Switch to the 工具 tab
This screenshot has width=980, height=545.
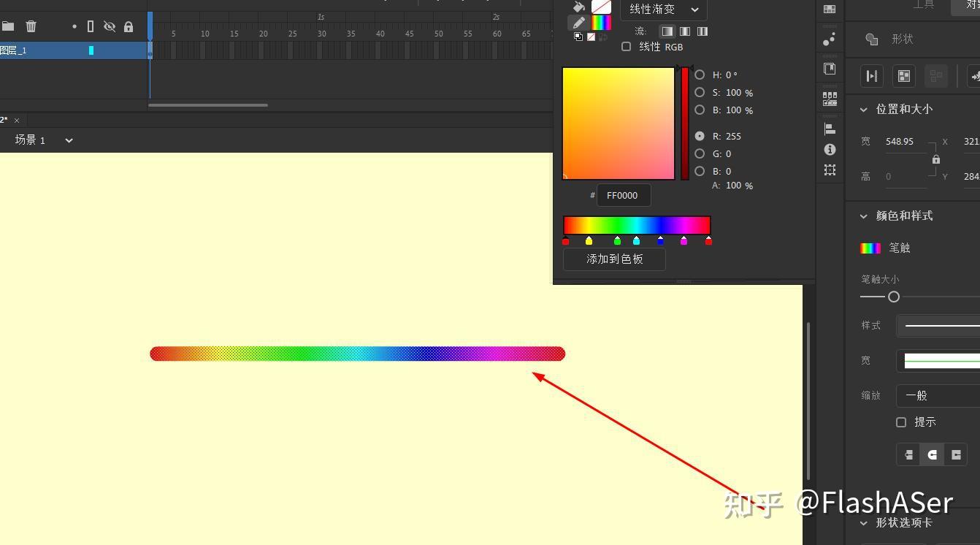coord(922,5)
